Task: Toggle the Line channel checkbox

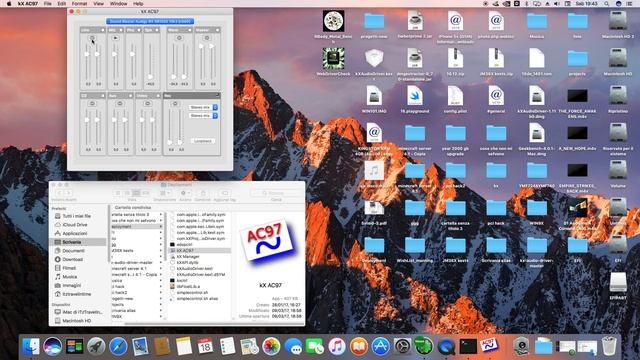Action: coord(102,30)
